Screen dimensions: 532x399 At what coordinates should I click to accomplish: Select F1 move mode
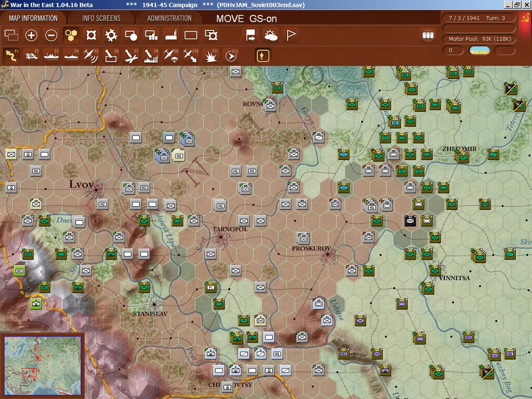11,56
